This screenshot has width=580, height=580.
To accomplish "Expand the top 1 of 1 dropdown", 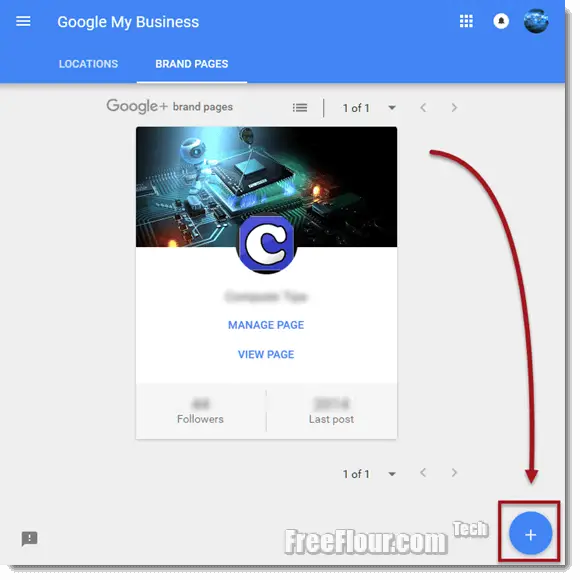I will (392, 108).
